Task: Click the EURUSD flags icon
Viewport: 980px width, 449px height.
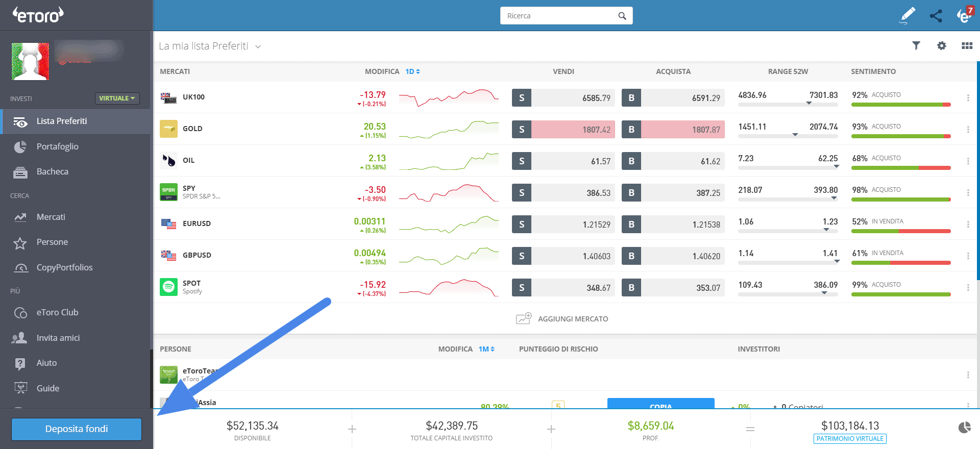Action: click(168, 223)
